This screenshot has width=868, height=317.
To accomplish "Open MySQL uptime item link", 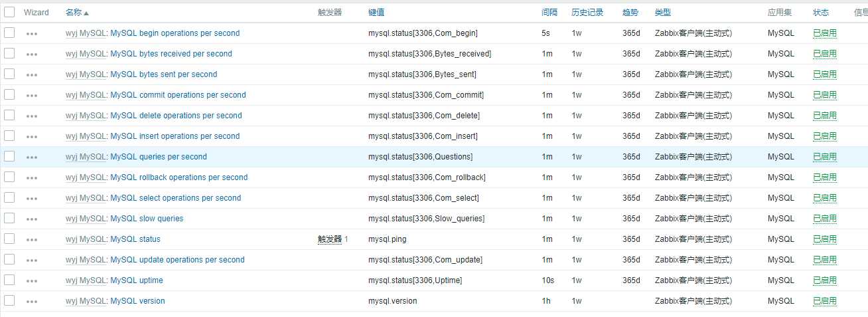I will [137, 280].
